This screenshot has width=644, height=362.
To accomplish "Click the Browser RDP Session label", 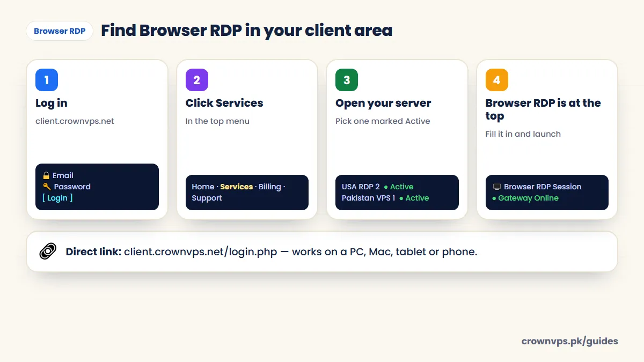I will click(543, 187).
